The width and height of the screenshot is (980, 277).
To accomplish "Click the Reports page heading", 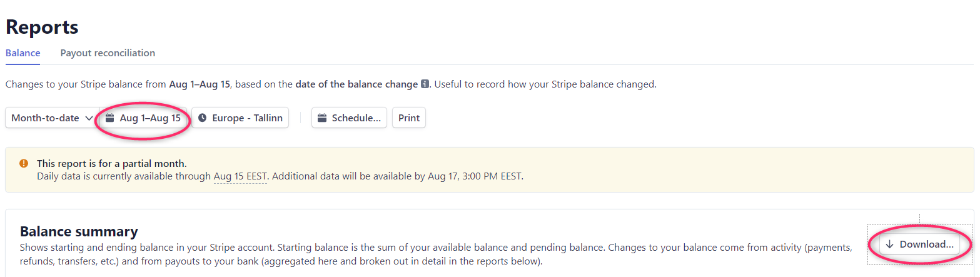I will [x=42, y=27].
